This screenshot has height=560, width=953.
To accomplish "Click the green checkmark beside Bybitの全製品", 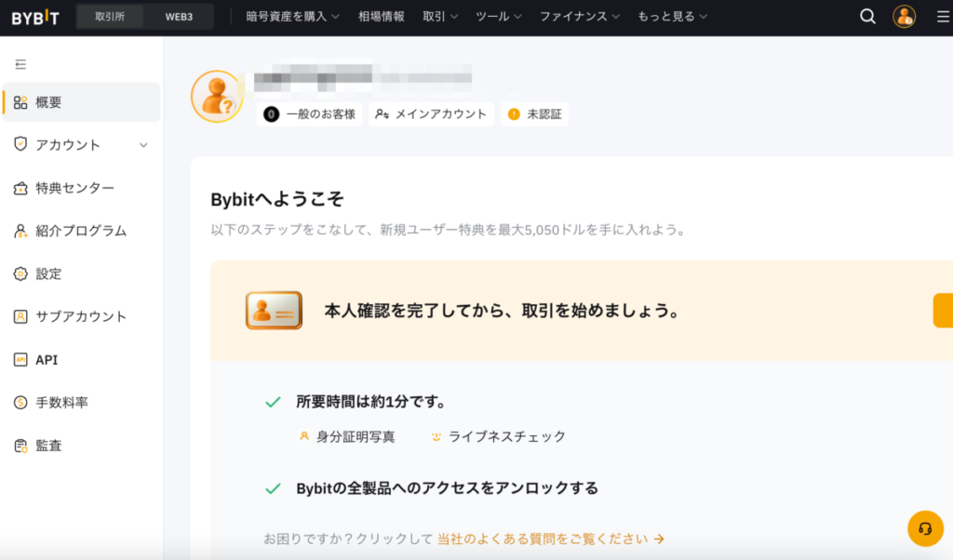I will click(x=273, y=489).
